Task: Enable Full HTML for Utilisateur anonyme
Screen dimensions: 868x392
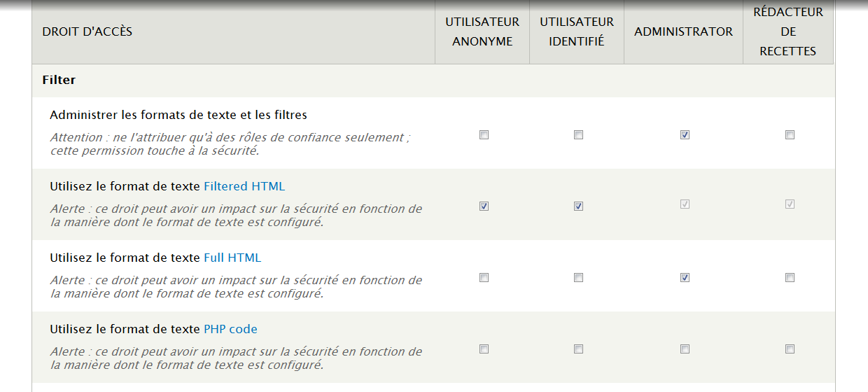Action: [x=484, y=278]
